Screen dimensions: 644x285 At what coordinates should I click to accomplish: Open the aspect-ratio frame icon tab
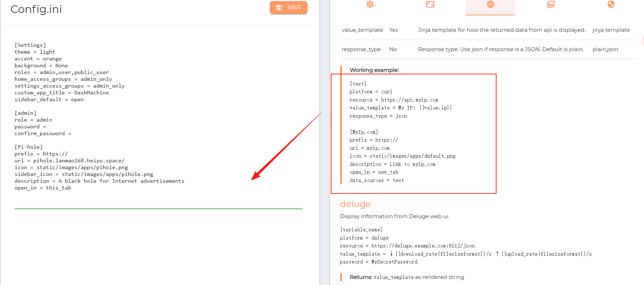coord(430,4)
